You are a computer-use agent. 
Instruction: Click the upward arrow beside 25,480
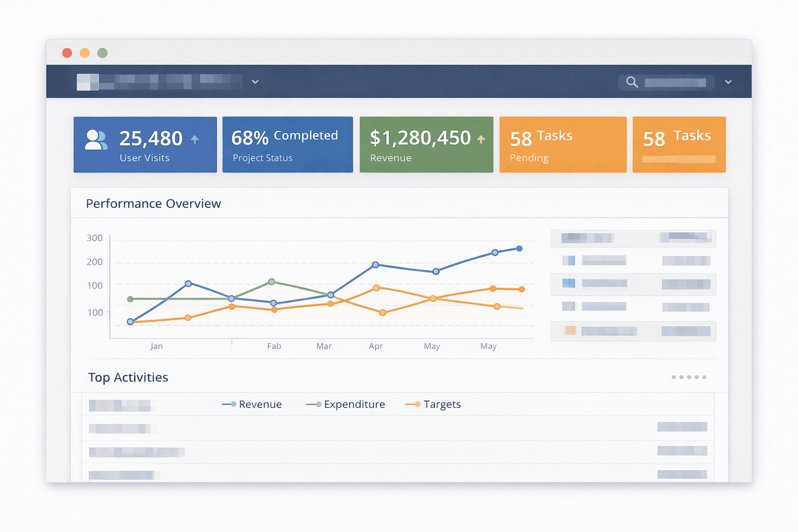196,139
